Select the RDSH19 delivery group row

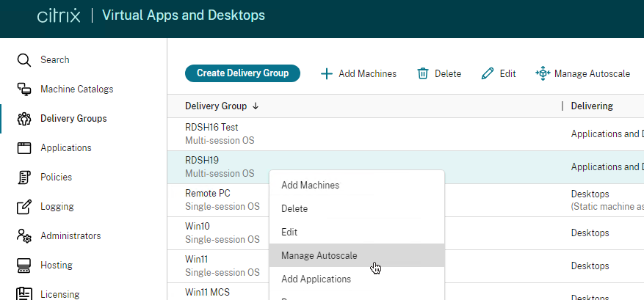405,167
